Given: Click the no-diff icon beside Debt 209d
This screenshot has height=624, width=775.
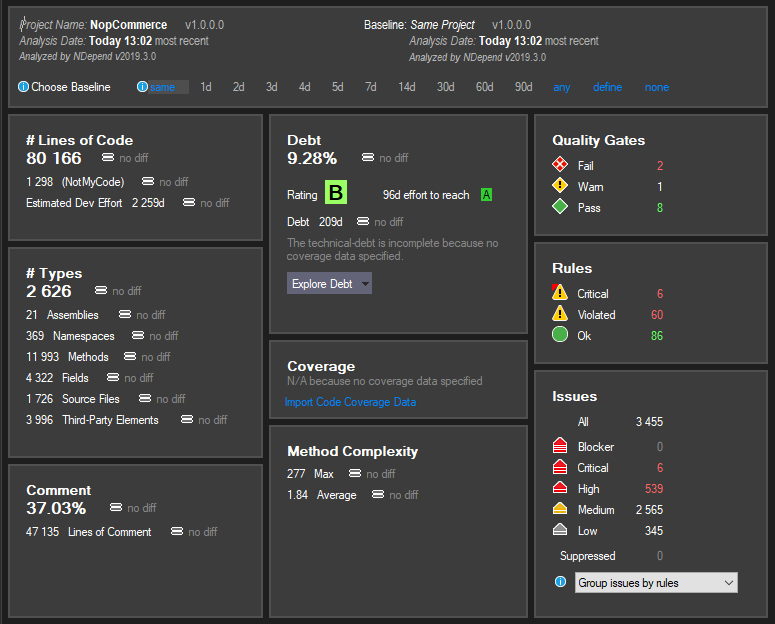Looking at the screenshot, I should point(363,221).
